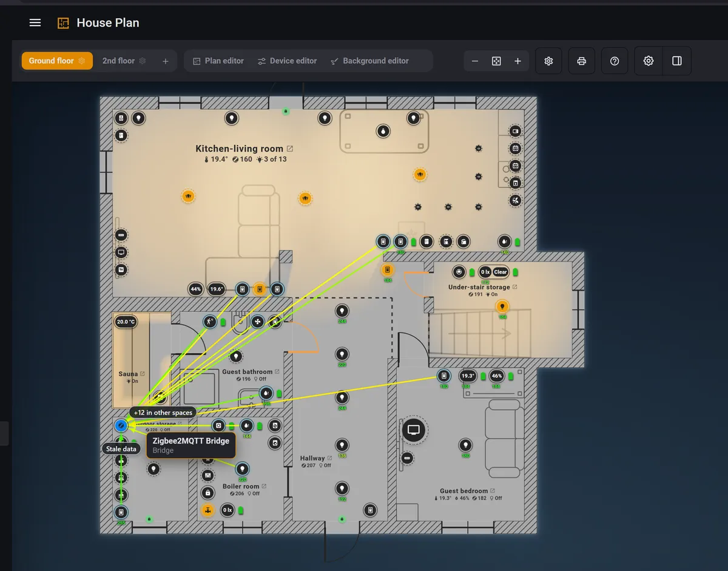The width and height of the screenshot is (728, 571).
Task: Select the TV-labeled device on kitchen-living room wall
Action: pyautogui.click(x=121, y=269)
